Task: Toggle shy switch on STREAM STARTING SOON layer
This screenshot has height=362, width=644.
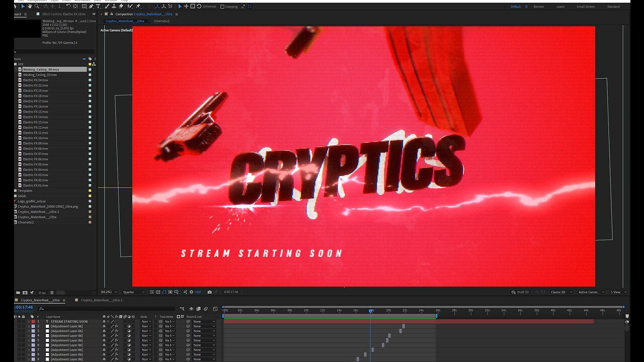Action: tap(104, 321)
